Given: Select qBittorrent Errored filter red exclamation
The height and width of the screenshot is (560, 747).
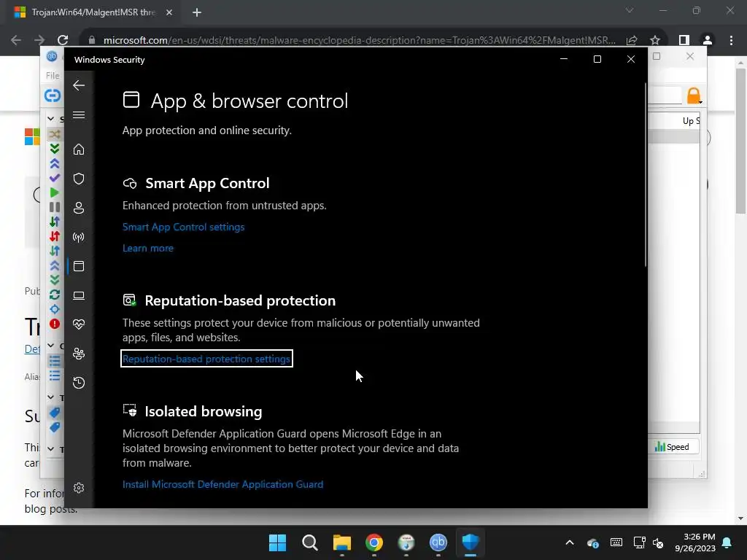Looking at the screenshot, I should [55, 324].
